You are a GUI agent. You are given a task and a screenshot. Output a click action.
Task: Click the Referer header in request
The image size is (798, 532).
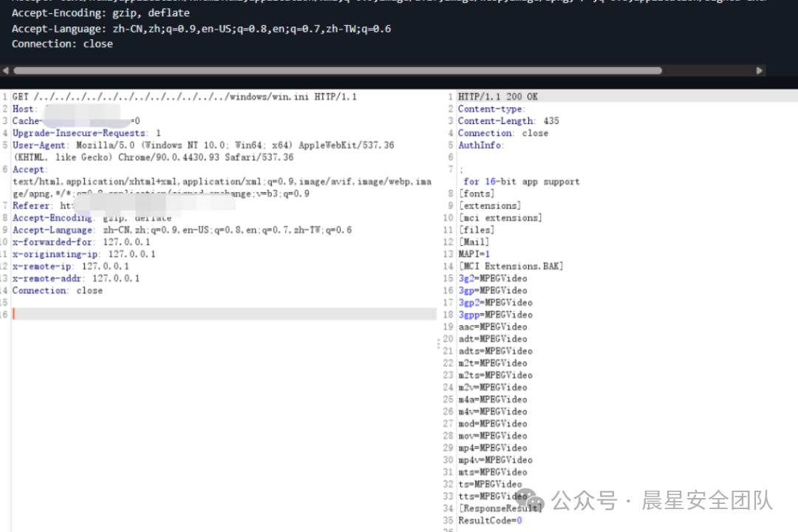pyautogui.click(x=32, y=206)
